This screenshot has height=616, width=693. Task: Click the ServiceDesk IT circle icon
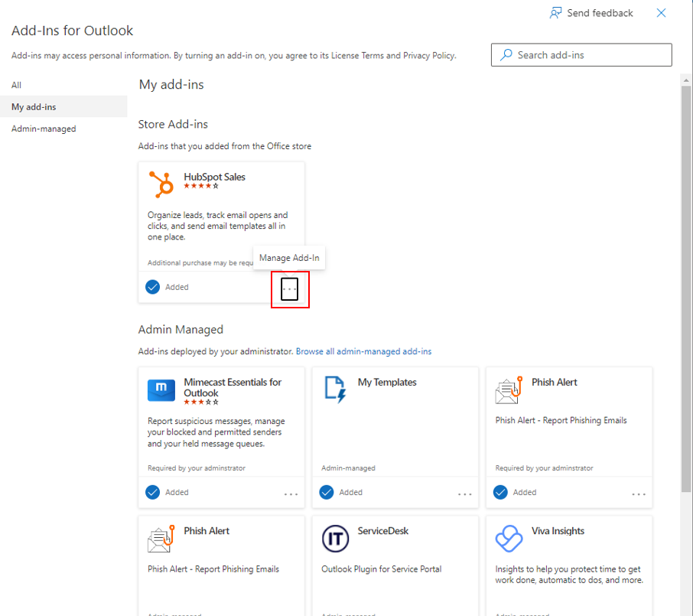[335, 538]
